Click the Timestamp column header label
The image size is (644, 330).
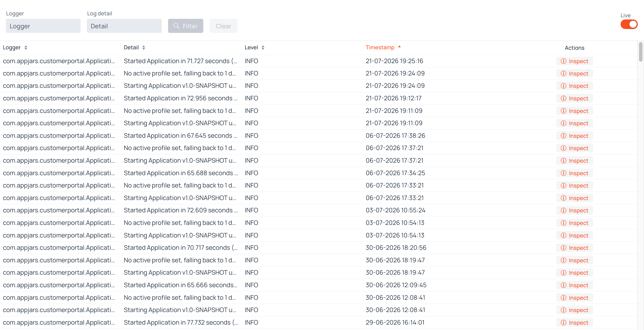[380, 47]
